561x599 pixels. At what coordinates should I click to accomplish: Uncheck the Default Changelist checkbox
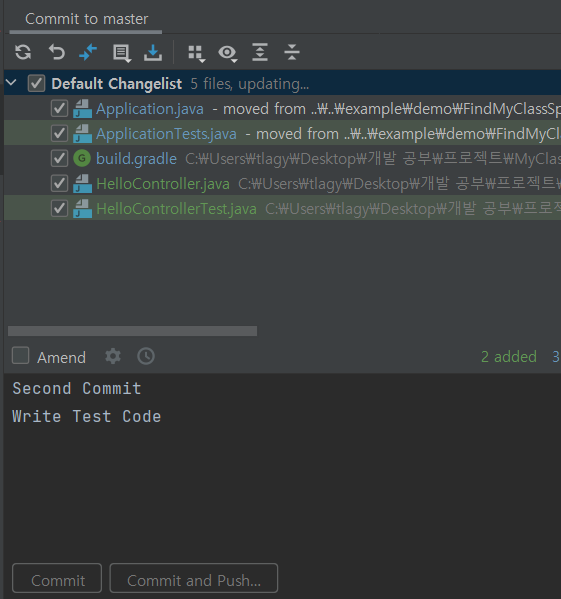coord(36,83)
